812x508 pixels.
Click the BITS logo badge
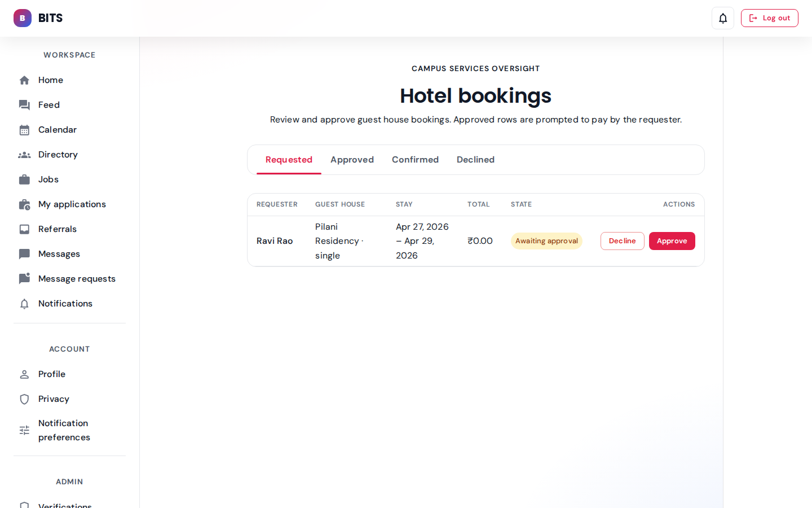[x=23, y=18]
